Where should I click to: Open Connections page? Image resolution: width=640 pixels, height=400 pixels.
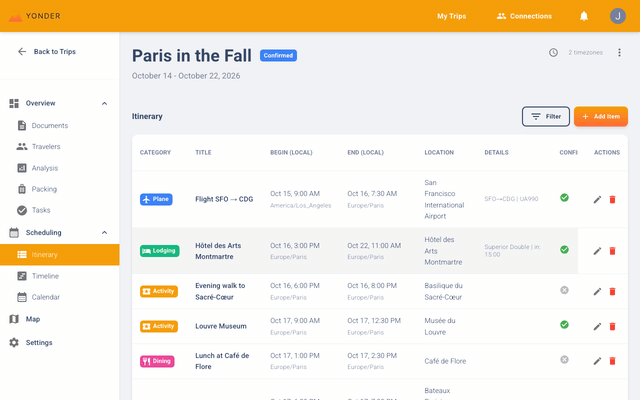click(524, 16)
